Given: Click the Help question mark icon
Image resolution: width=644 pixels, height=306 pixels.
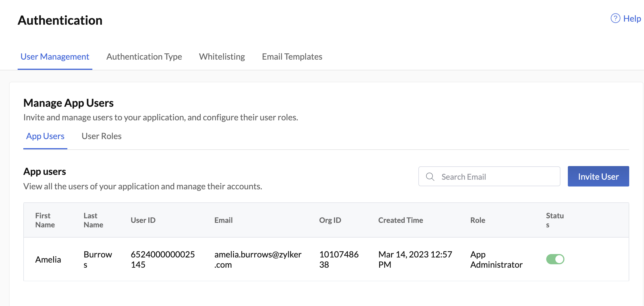Looking at the screenshot, I should coord(615,18).
